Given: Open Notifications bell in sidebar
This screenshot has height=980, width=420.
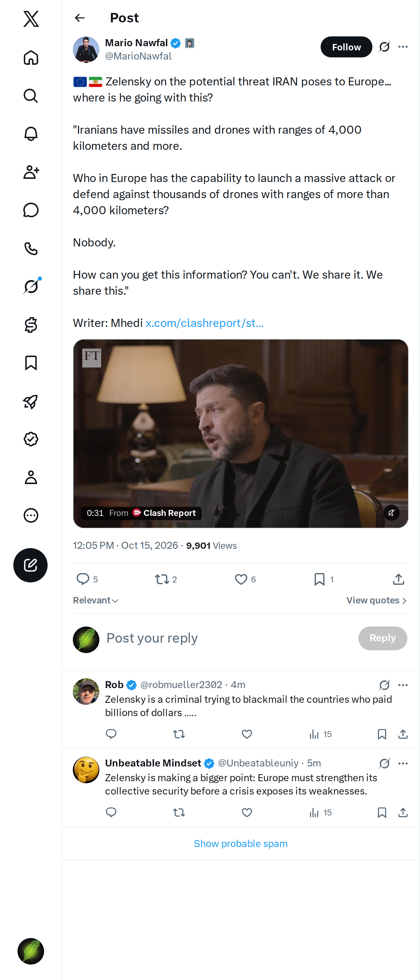Looking at the screenshot, I should click(31, 134).
